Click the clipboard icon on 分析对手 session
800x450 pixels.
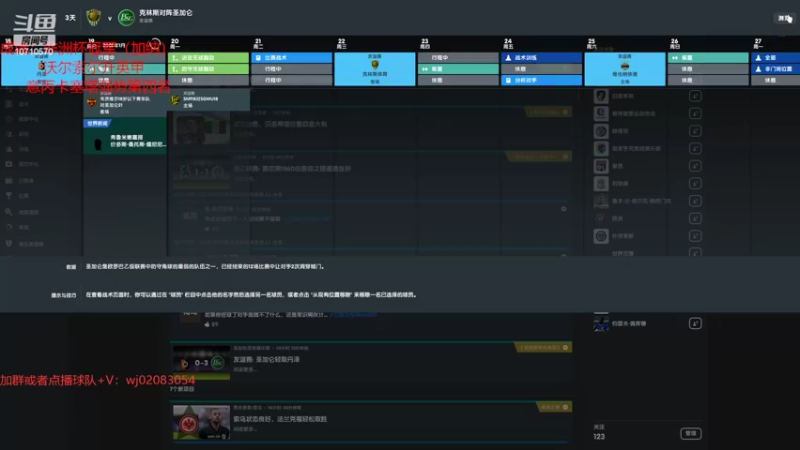tap(508, 80)
